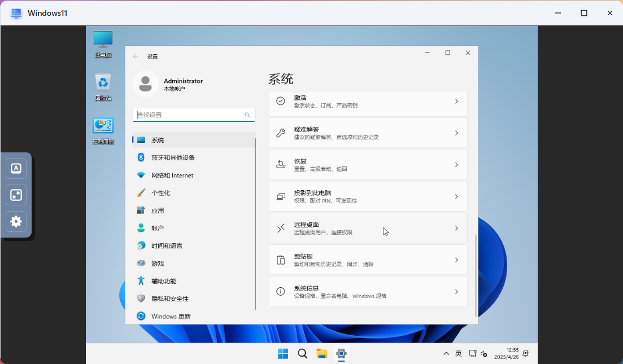623x364 pixels.
Task: Open 帐户 in sidebar
Action: 194,228
